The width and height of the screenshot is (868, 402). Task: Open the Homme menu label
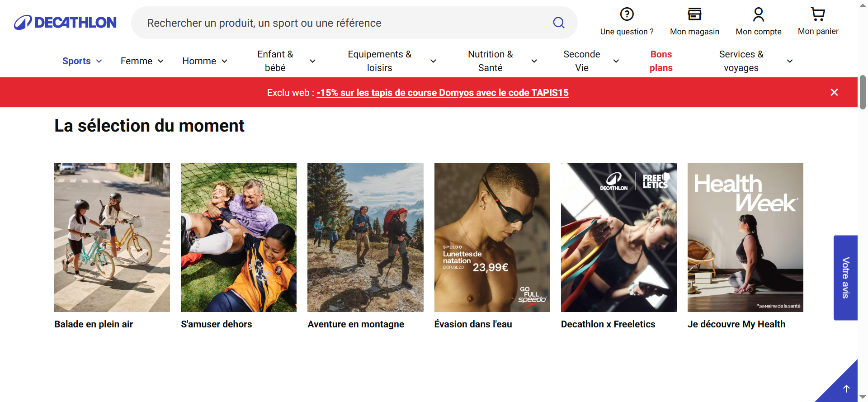pos(199,61)
